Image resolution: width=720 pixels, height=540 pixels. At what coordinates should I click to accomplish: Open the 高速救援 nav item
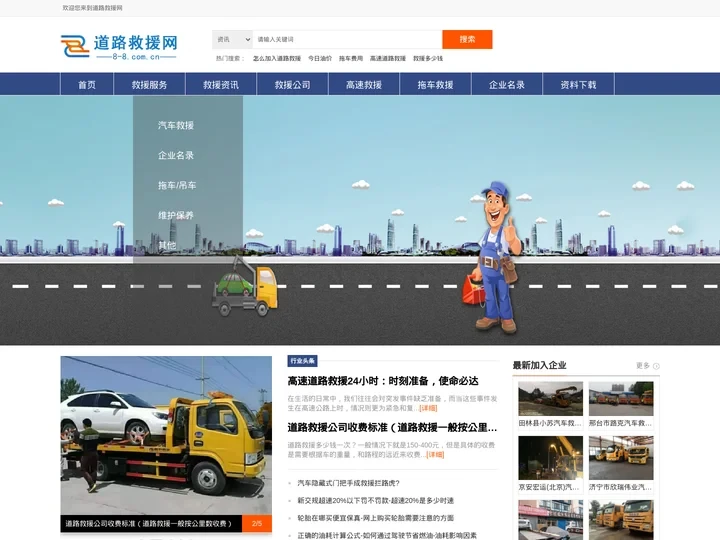pyautogui.click(x=364, y=84)
